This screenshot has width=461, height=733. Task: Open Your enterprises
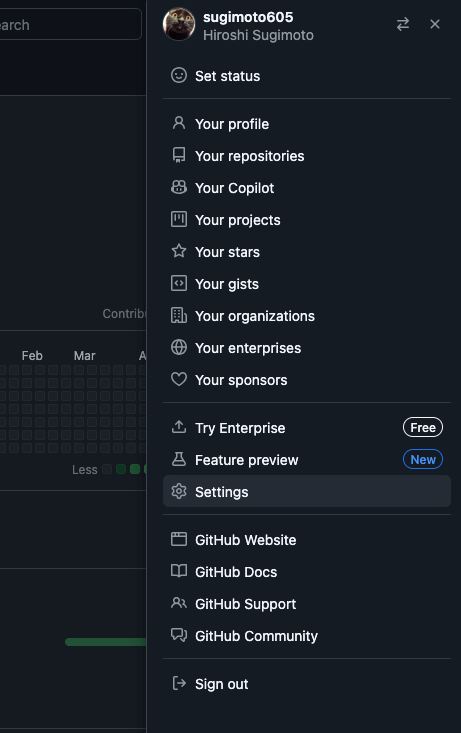pos(307,348)
